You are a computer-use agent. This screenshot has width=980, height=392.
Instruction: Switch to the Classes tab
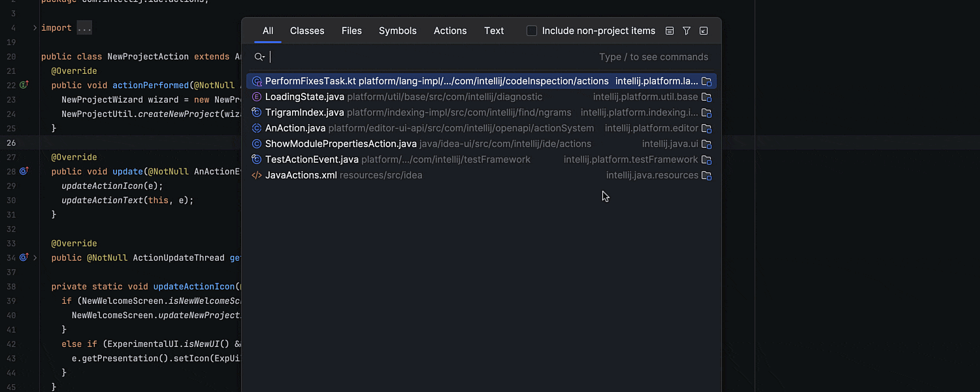coord(306,30)
